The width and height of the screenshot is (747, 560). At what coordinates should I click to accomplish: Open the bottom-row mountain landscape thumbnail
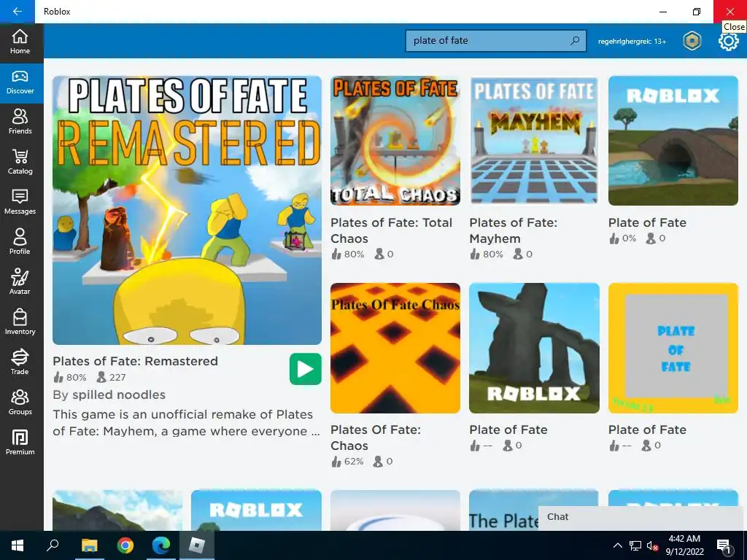coord(117,510)
